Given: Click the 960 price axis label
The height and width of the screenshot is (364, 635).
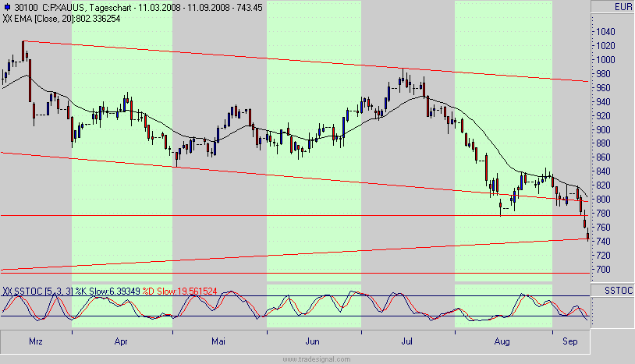Looking at the screenshot, I should click(603, 88).
